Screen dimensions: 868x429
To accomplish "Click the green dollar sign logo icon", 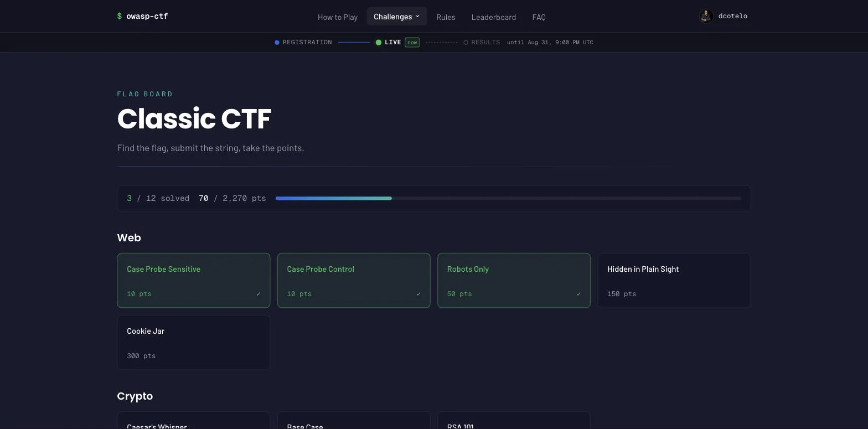I will 120,16.
